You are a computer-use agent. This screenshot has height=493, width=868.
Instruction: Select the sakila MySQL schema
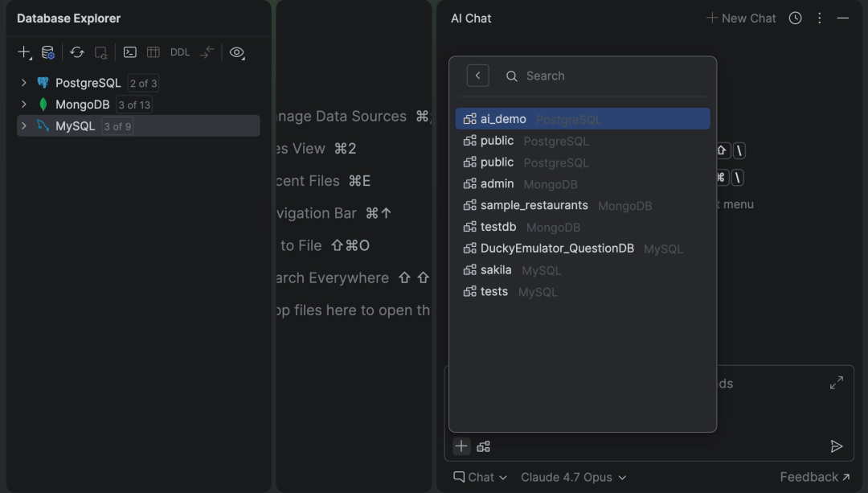(583, 270)
